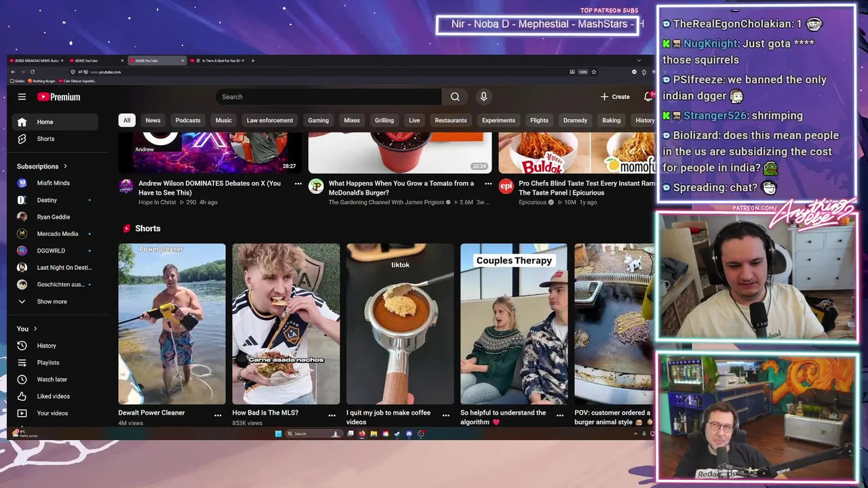Viewport: 868px width, 488px height.
Task: Open Steam from the taskbar
Action: (x=397, y=434)
